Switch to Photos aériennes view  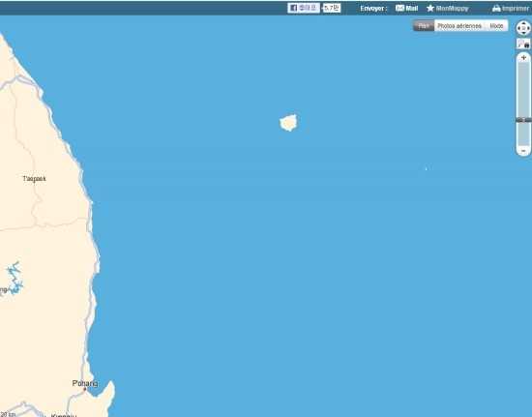[459, 26]
